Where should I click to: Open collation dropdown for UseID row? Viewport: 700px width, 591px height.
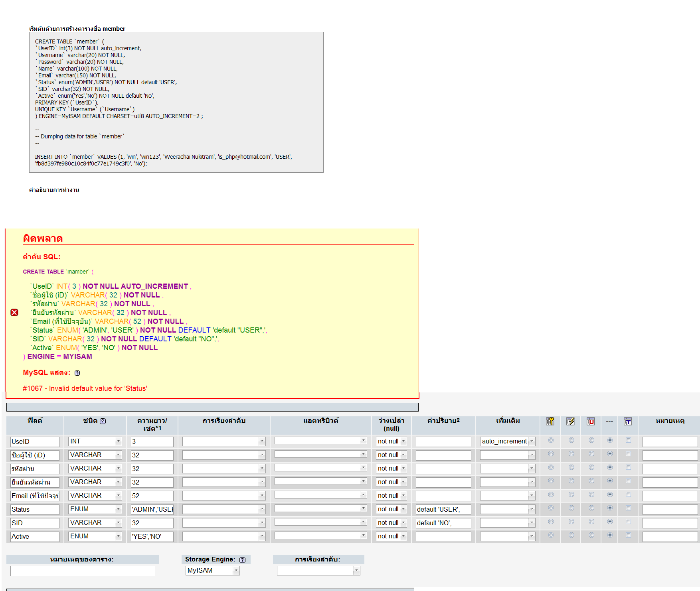[x=224, y=441]
